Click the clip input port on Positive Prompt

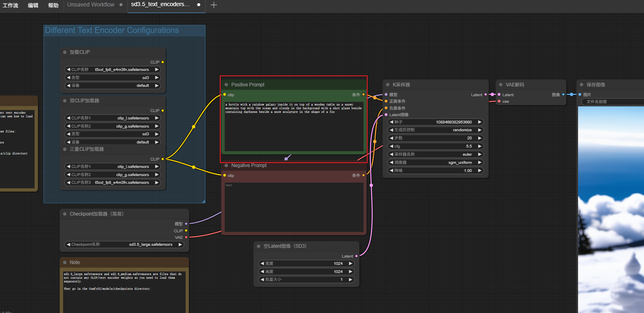(225, 95)
